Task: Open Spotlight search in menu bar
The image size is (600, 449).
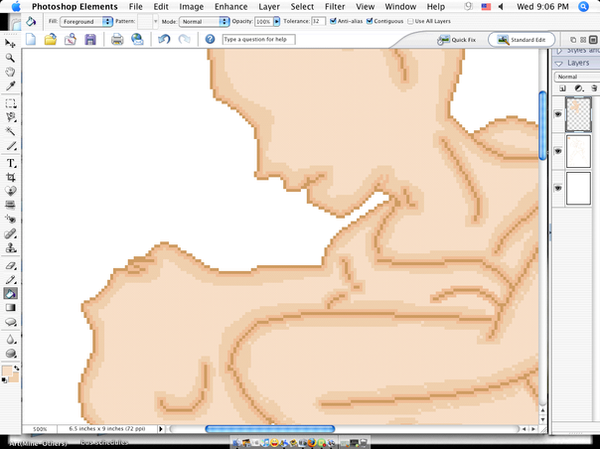Action: coord(583,7)
